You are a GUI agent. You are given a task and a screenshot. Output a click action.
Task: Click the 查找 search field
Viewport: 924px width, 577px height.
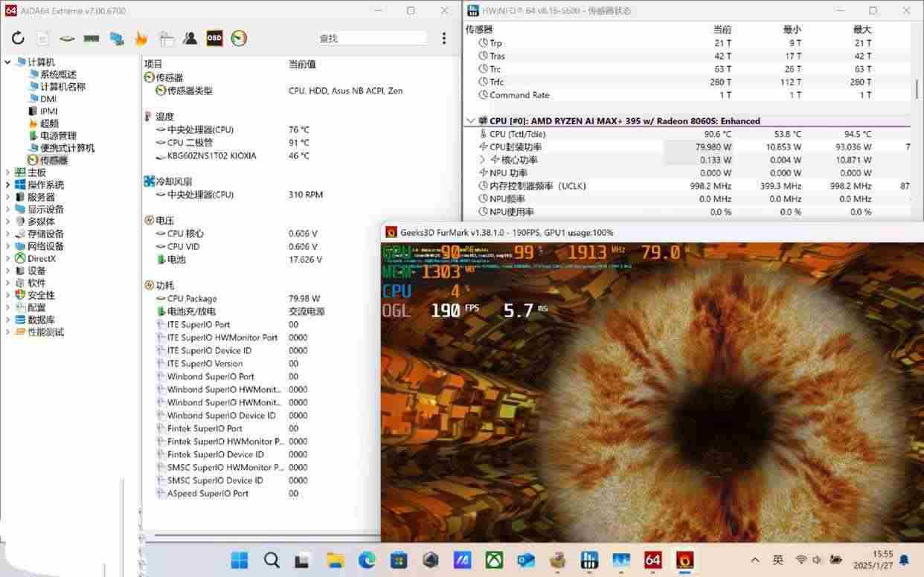coord(372,39)
